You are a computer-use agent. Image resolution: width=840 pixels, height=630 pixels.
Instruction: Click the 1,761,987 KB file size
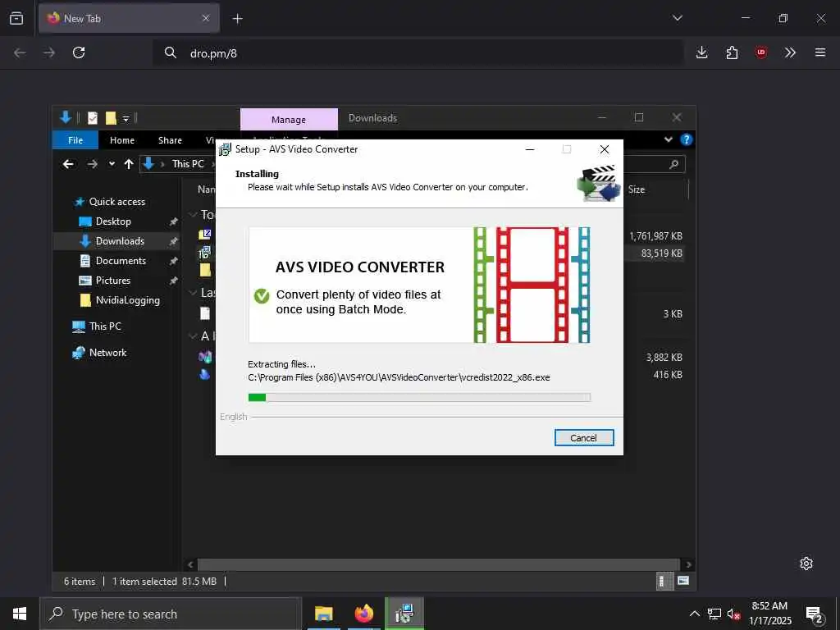click(655, 235)
